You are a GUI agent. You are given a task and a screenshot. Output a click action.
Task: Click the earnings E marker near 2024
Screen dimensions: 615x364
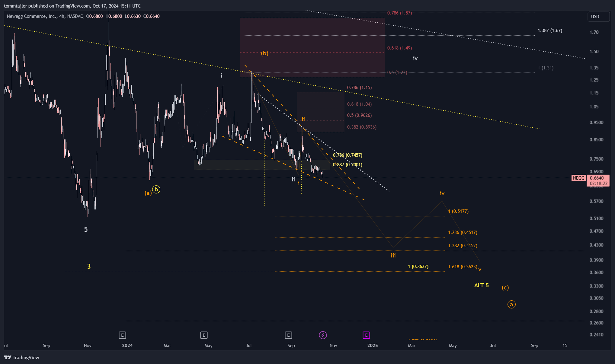click(122, 335)
